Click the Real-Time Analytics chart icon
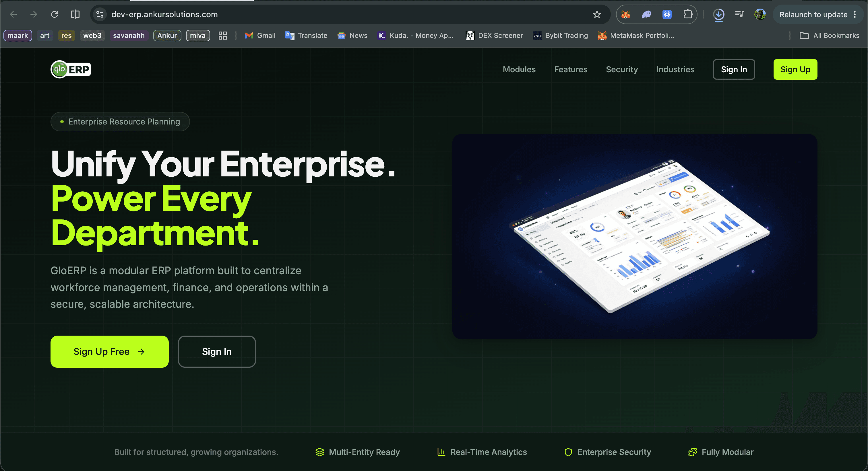868x471 pixels. [x=441, y=452]
